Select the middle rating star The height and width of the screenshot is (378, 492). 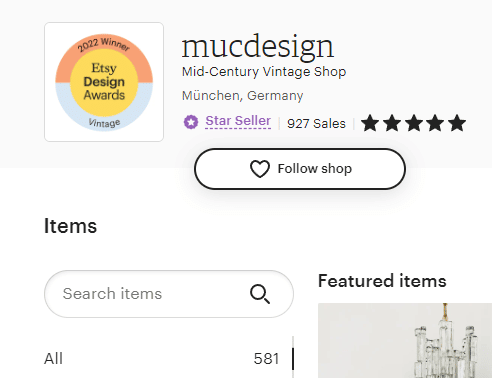coord(414,123)
